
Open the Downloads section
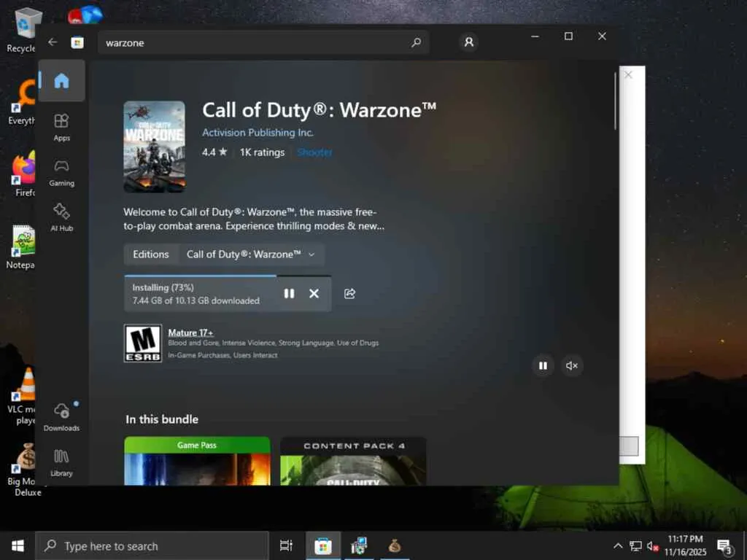click(61, 418)
